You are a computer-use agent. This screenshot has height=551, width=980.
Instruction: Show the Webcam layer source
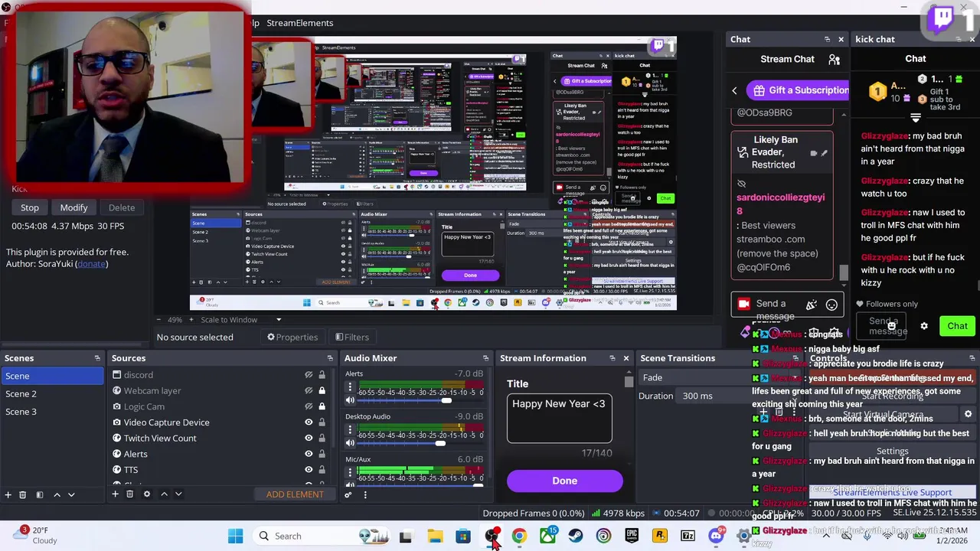tap(309, 391)
